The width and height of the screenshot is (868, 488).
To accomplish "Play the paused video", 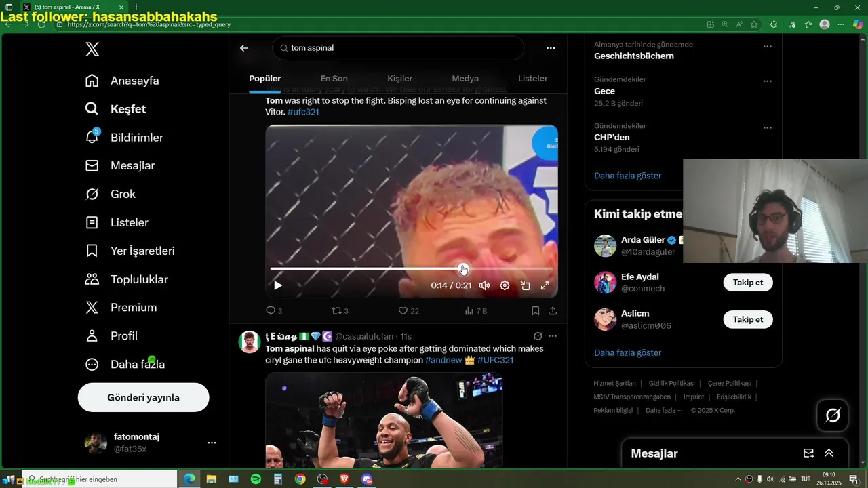I will pos(278,285).
